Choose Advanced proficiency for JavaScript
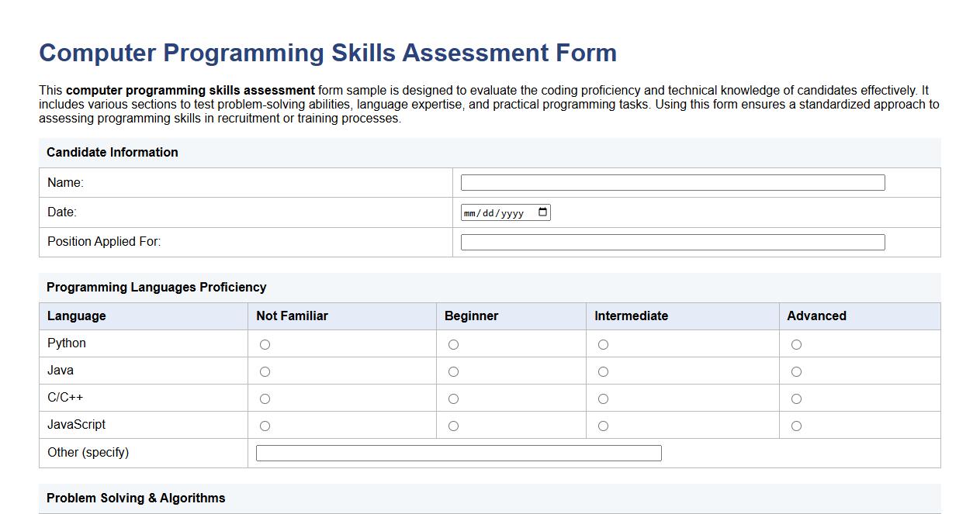The height and width of the screenshot is (514, 980). coord(796,425)
